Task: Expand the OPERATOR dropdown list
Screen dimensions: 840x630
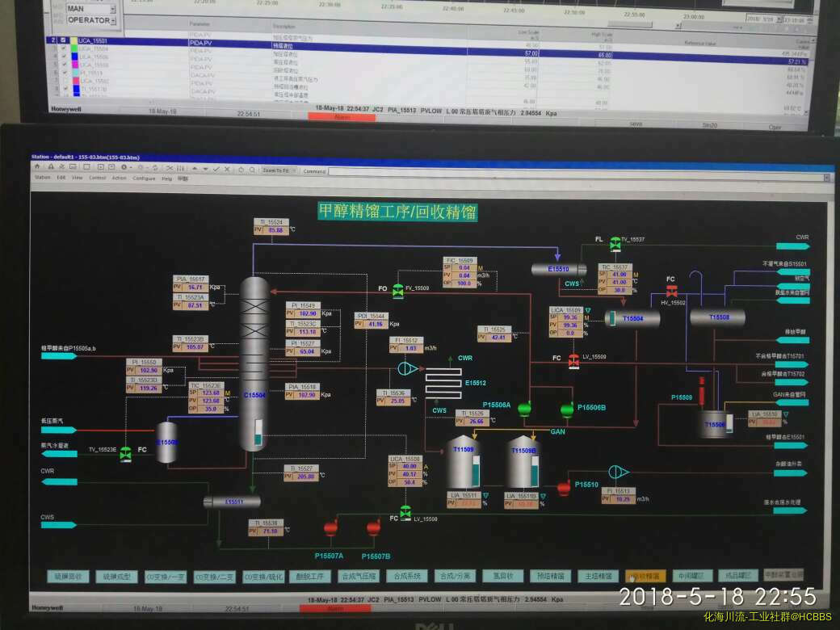Action: [112, 20]
